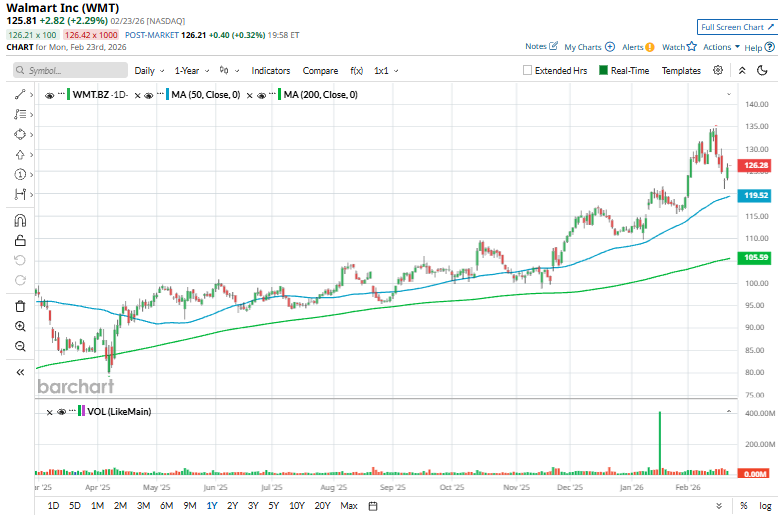Select the Max time range
The image size is (778, 517).
tap(349, 506)
